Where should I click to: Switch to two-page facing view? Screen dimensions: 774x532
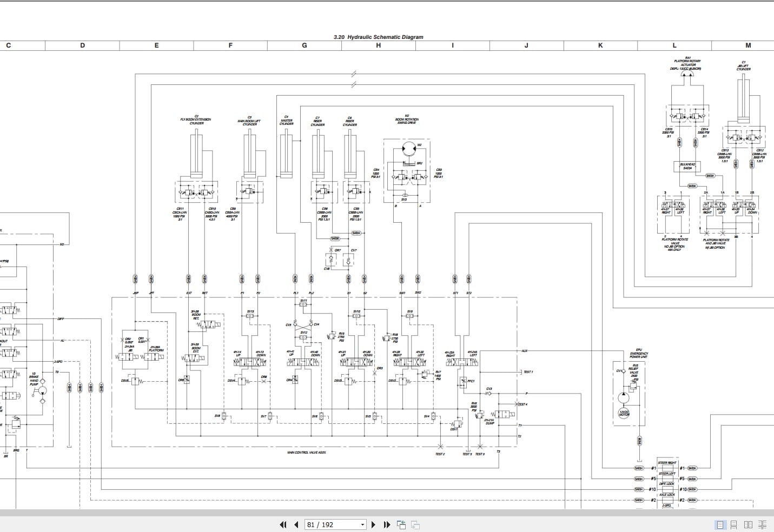click(x=748, y=524)
